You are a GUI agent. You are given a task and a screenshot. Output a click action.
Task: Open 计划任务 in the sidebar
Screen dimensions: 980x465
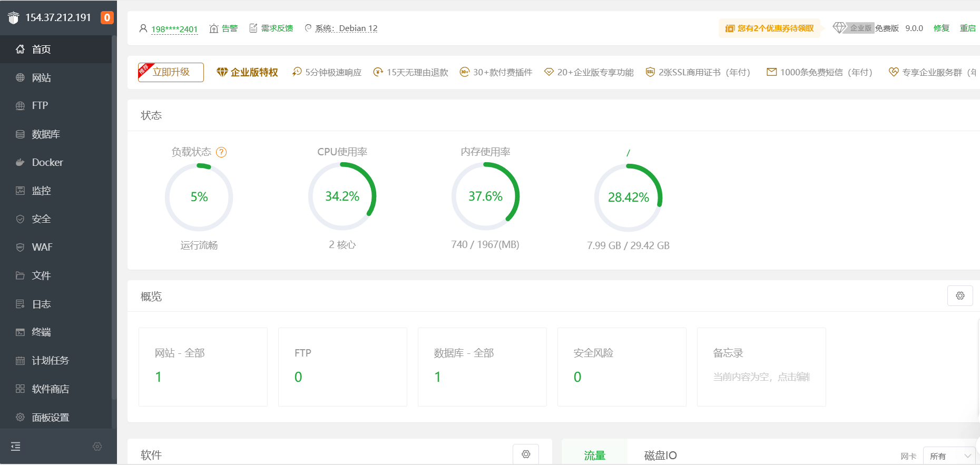click(x=56, y=361)
